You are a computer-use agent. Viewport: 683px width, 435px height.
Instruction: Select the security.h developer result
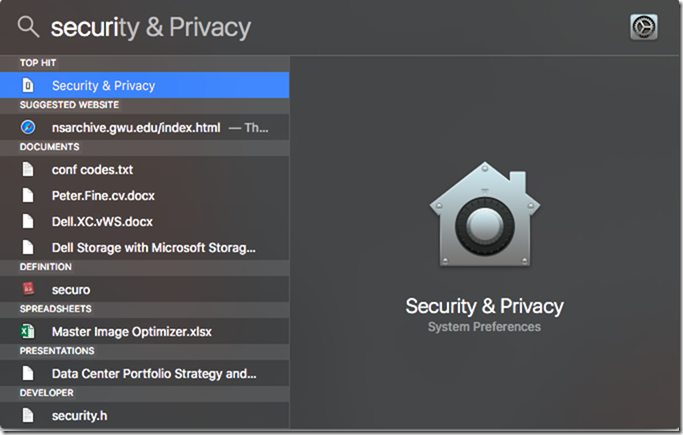coord(145,415)
